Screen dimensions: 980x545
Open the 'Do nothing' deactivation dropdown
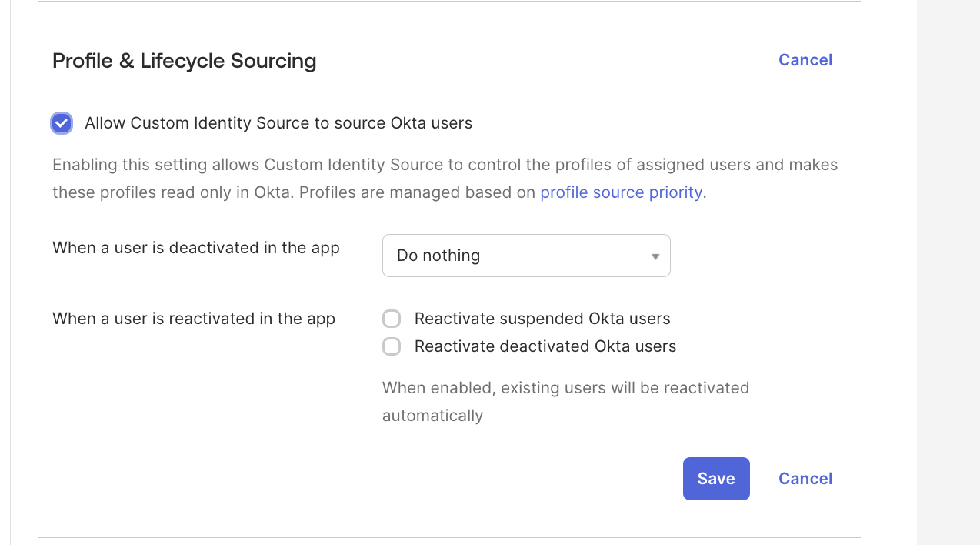click(x=526, y=256)
